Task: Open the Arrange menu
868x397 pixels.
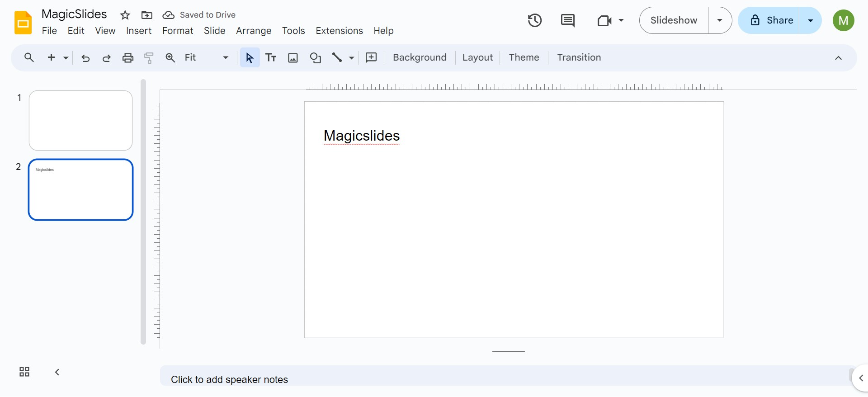Action: pyautogui.click(x=253, y=31)
